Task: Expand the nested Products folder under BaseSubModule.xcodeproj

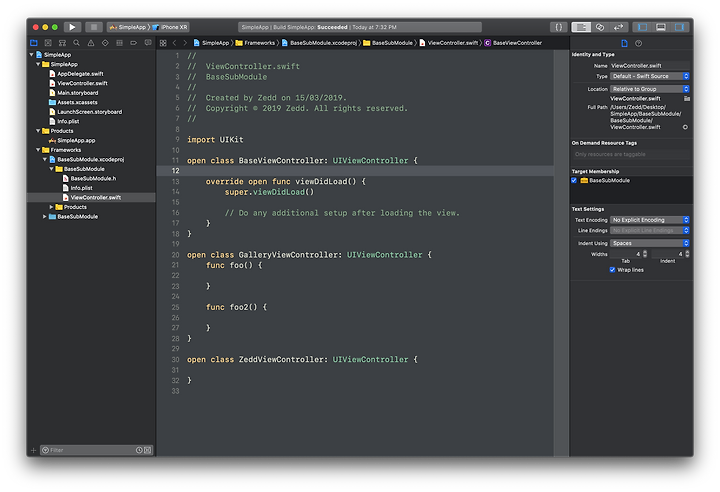Action: coord(51,207)
